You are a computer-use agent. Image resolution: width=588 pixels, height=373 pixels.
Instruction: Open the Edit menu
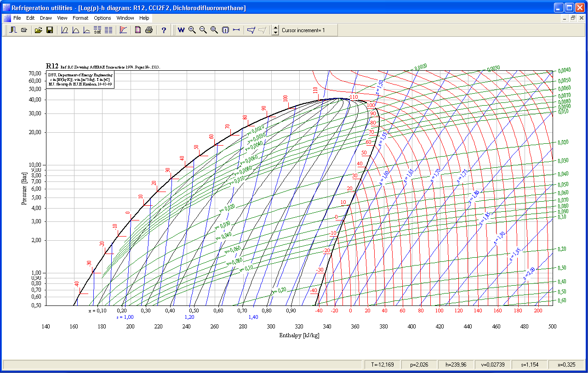point(30,18)
